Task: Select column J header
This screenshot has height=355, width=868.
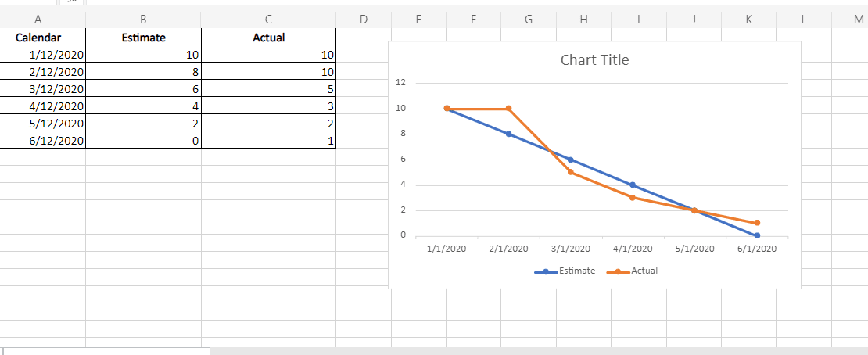Action: pyautogui.click(x=694, y=20)
